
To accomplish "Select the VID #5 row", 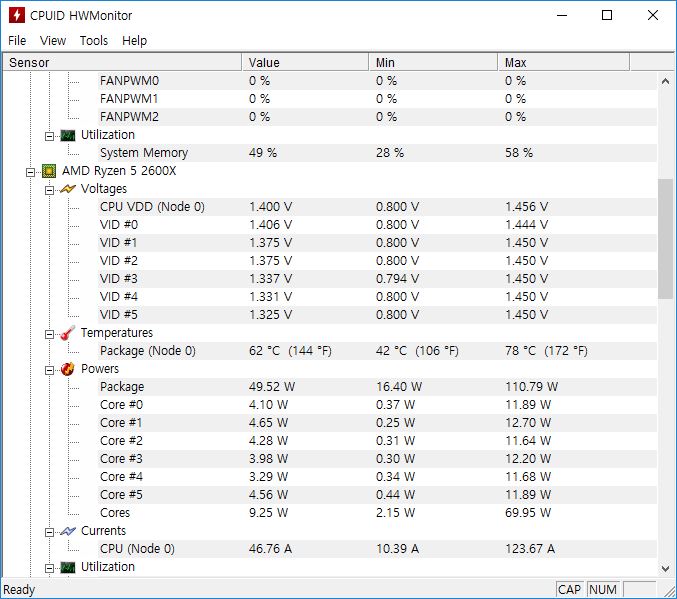I will click(x=378, y=315).
